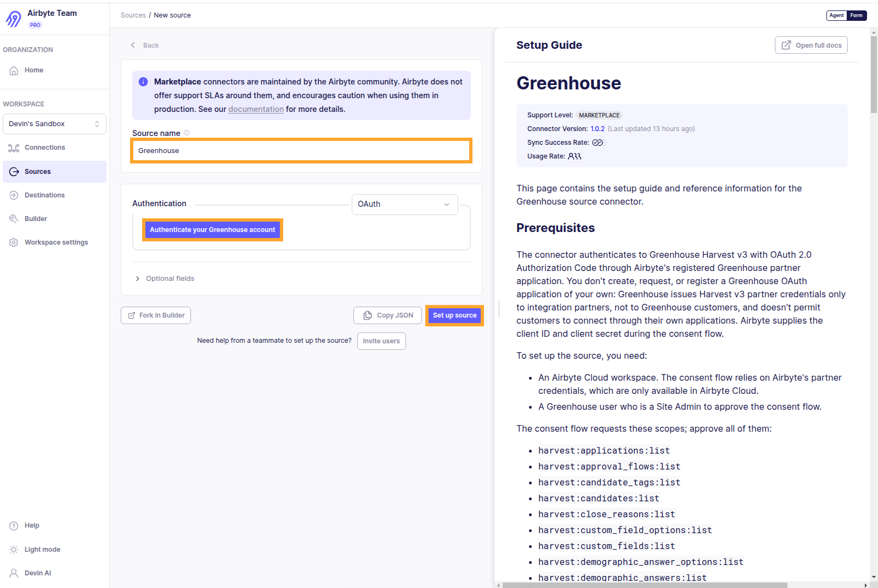The height and width of the screenshot is (588, 878).
Task: Open Destinations in the sidebar
Action: [x=54, y=195]
